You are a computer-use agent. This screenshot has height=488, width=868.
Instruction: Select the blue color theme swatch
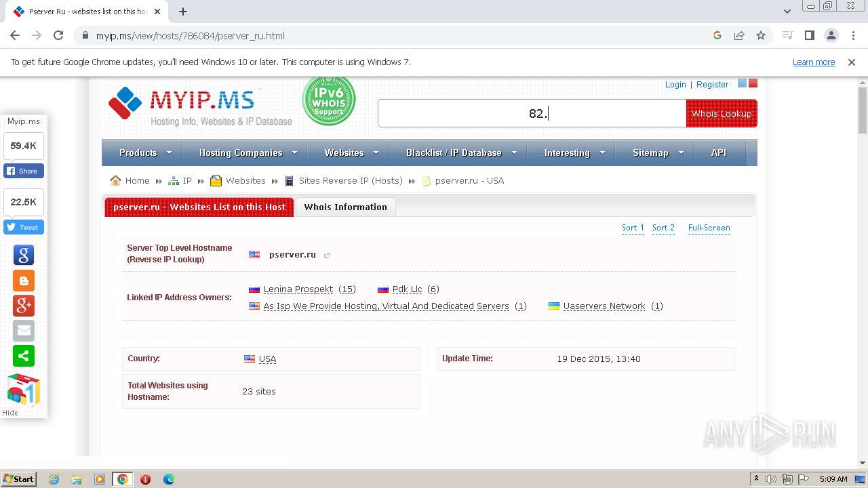pyautogui.click(x=742, y=83)
